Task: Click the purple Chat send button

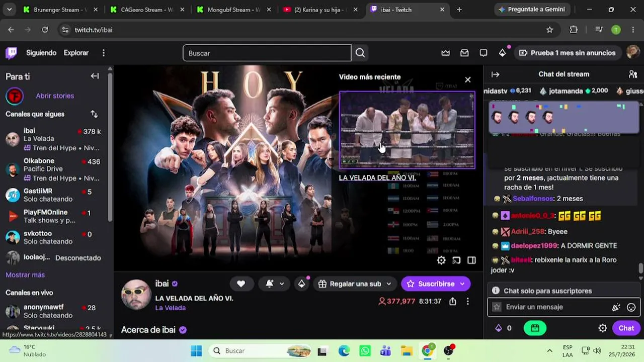Action: coord(626,328)
